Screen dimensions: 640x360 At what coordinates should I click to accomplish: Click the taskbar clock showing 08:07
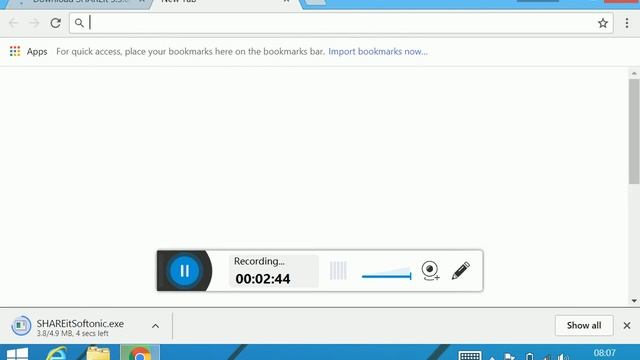(x=604, y=353)
